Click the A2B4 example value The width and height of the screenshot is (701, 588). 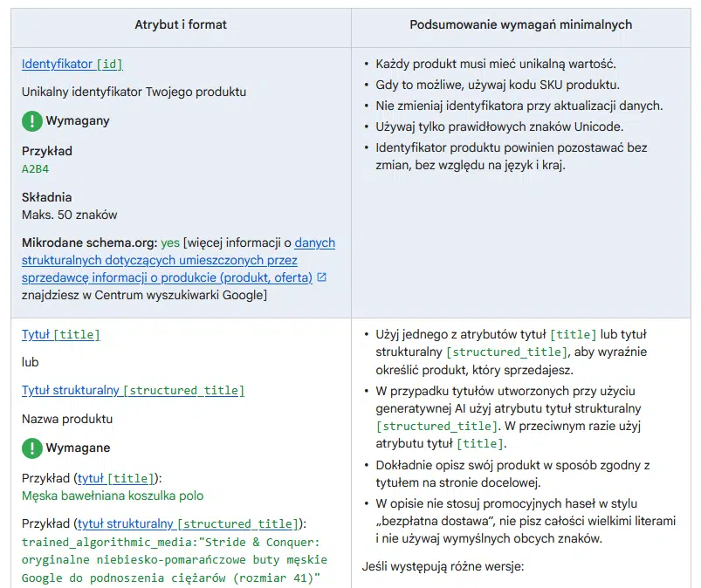tap(35, 169)
